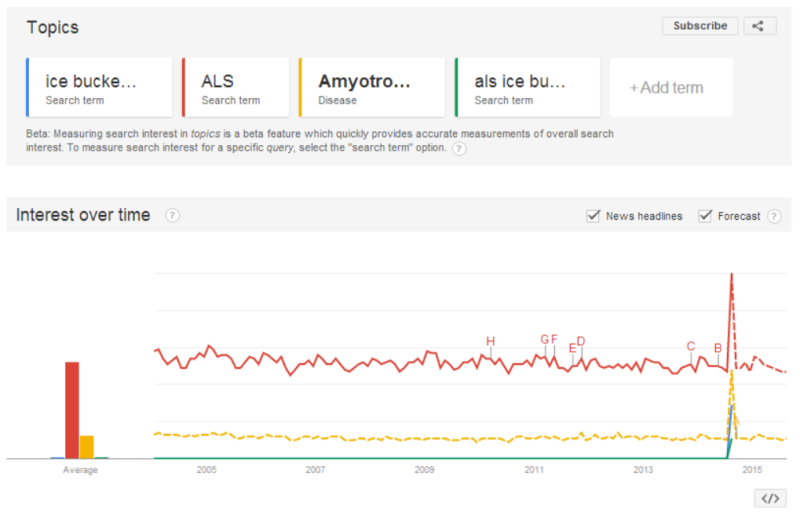Click the yellow Amyotrophic average bar
This screenshot has height=521, width=800.
[87, 446]
